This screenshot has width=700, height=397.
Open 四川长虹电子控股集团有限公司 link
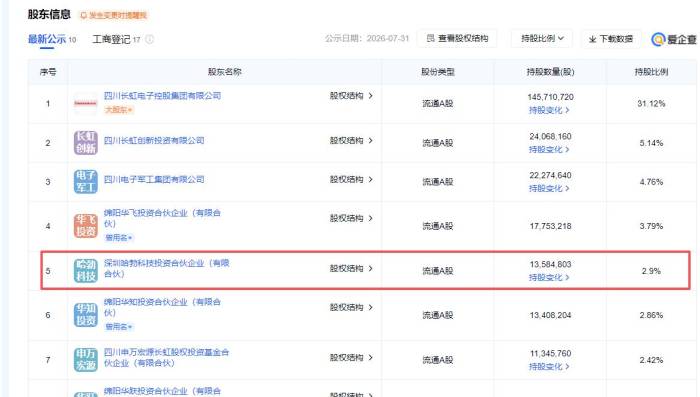coord(162,96)
